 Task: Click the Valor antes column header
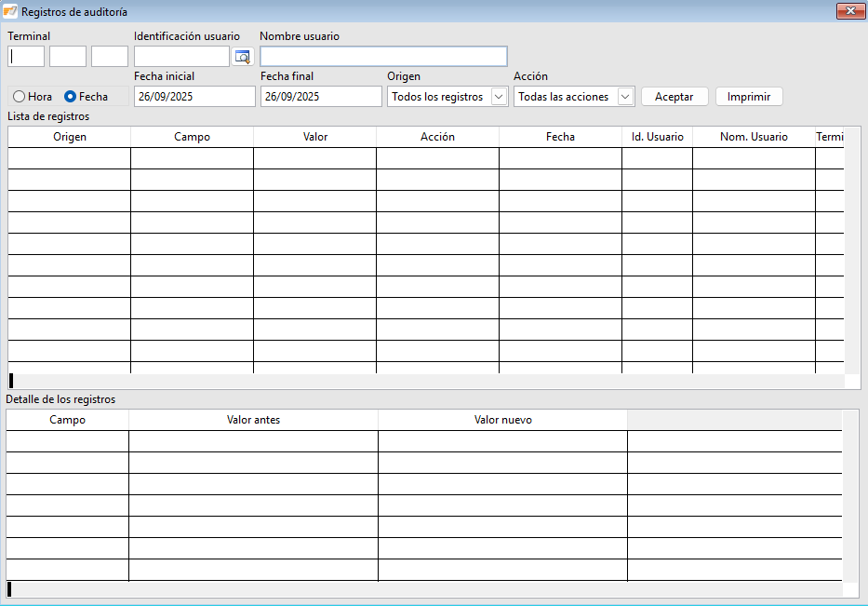pyautogui.click(x=253, y=420)
